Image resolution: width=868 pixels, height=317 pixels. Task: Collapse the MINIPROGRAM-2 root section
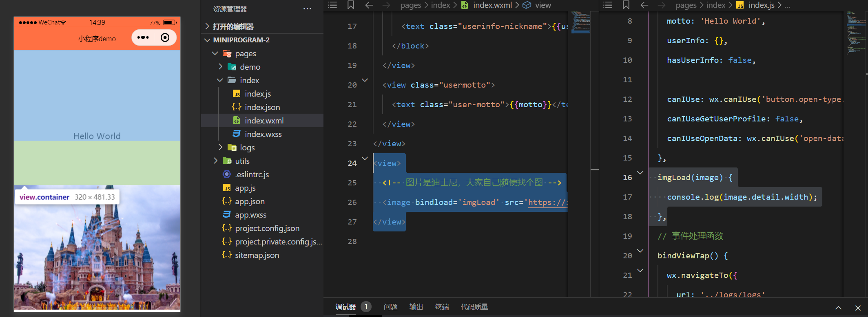(207, 40)
